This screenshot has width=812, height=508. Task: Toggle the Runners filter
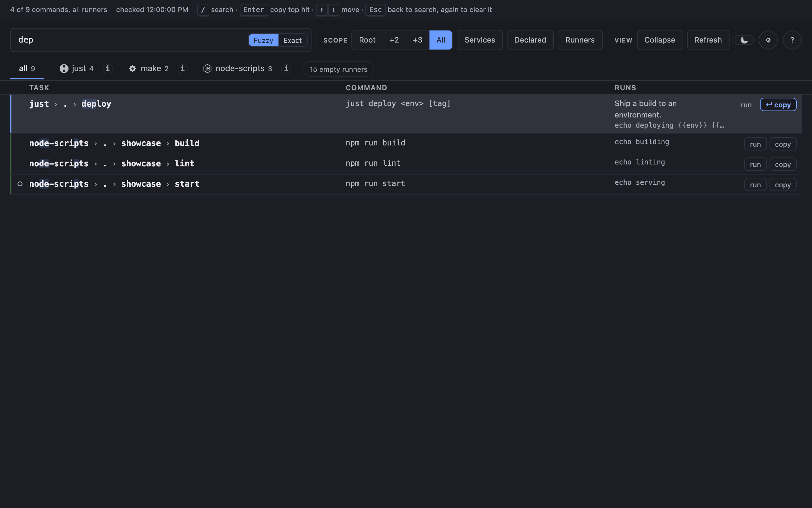pyautogui.click(x=580, y=40)
